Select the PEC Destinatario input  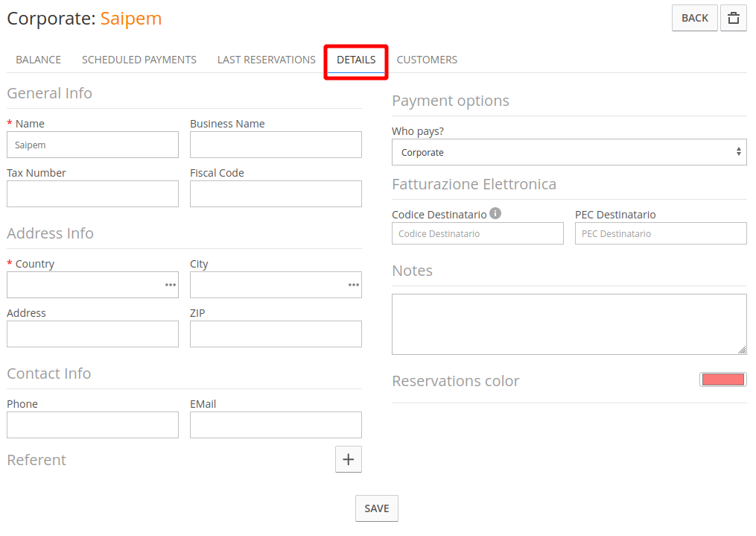click(x=661, y=233)
